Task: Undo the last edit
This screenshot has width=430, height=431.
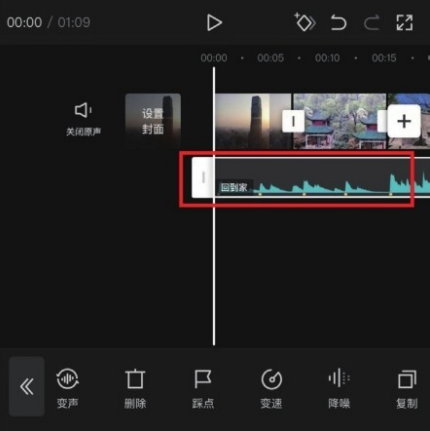Action: coord(338,23)
